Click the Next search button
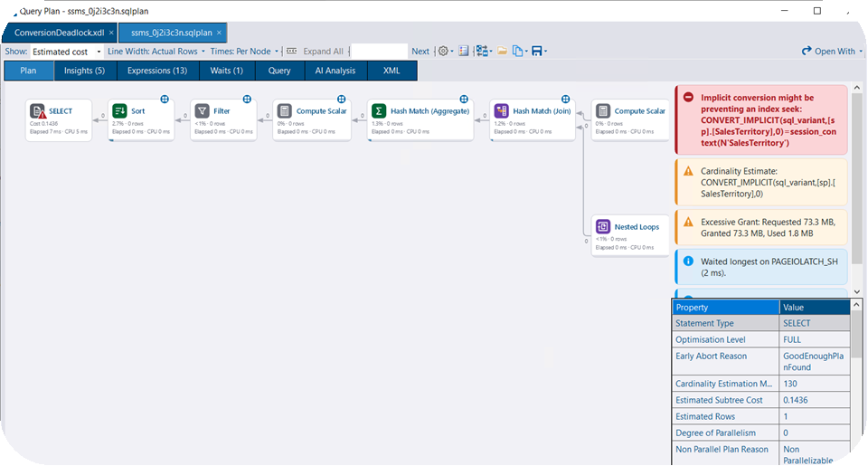868x466 pixels. point(420,51)
